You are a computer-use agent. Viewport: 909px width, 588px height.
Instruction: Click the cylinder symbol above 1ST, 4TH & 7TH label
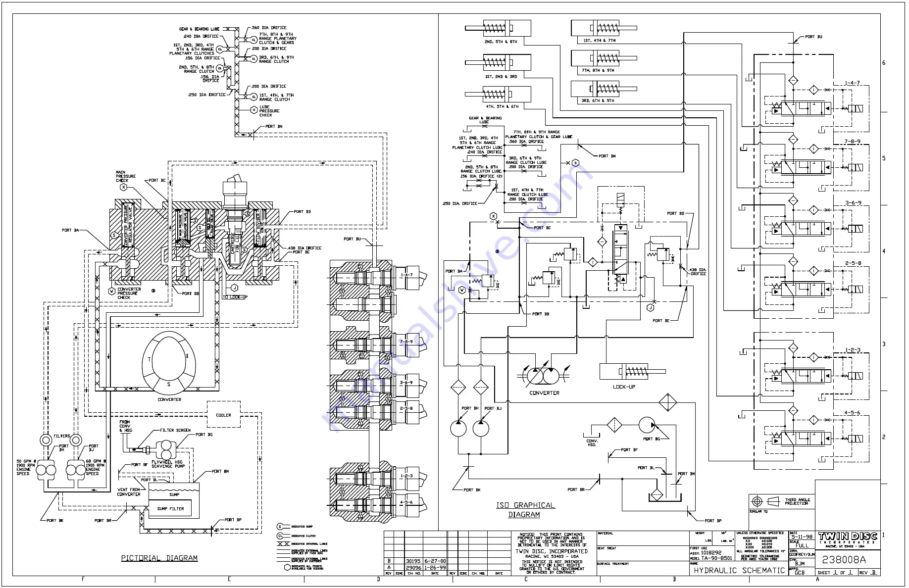[x=604, y=28]
